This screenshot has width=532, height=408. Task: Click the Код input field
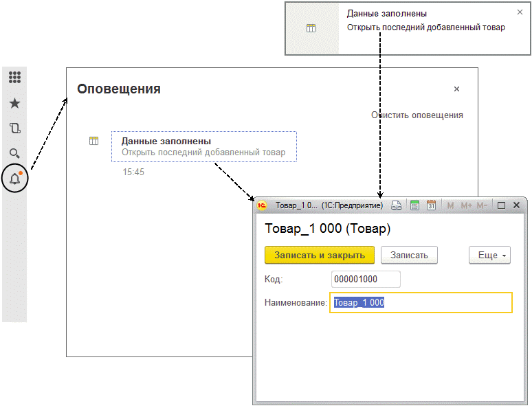tap(366, 279)
